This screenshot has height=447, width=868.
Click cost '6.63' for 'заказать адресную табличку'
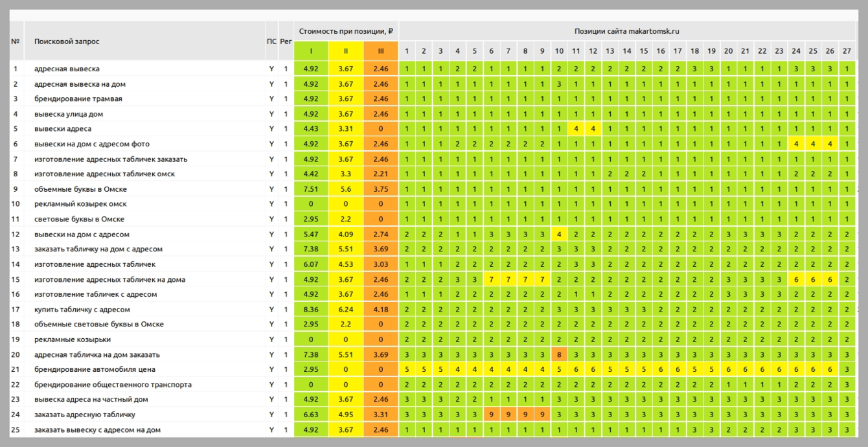click(311, 415)
